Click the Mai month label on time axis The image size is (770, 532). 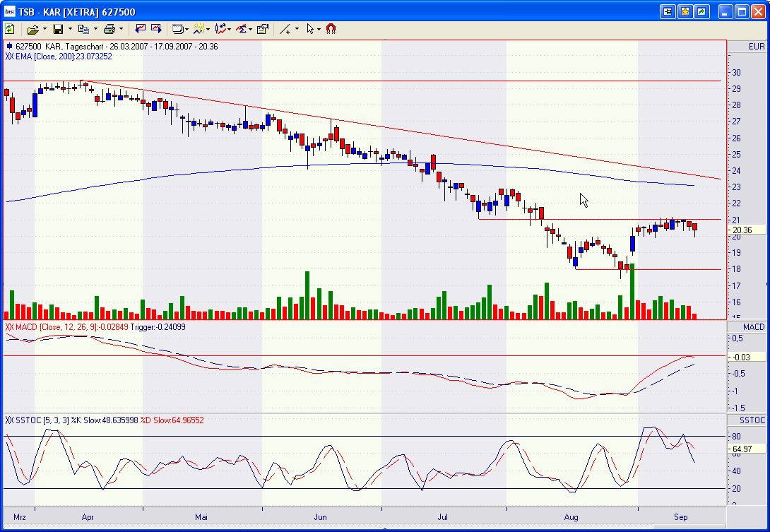[x=201, y=517]
